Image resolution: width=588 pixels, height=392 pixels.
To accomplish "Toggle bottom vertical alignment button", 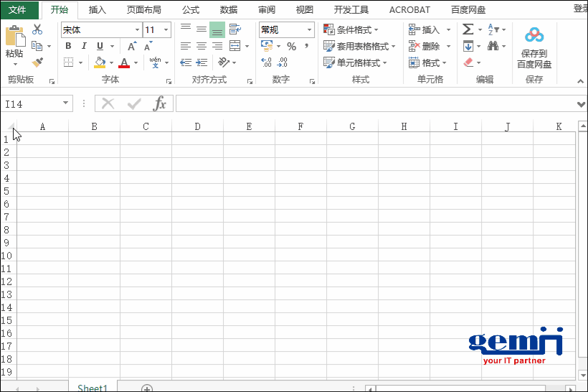I will point(217,29).
